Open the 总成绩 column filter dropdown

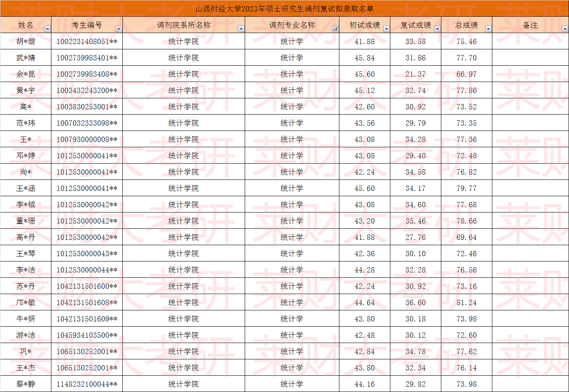[488, 29]
